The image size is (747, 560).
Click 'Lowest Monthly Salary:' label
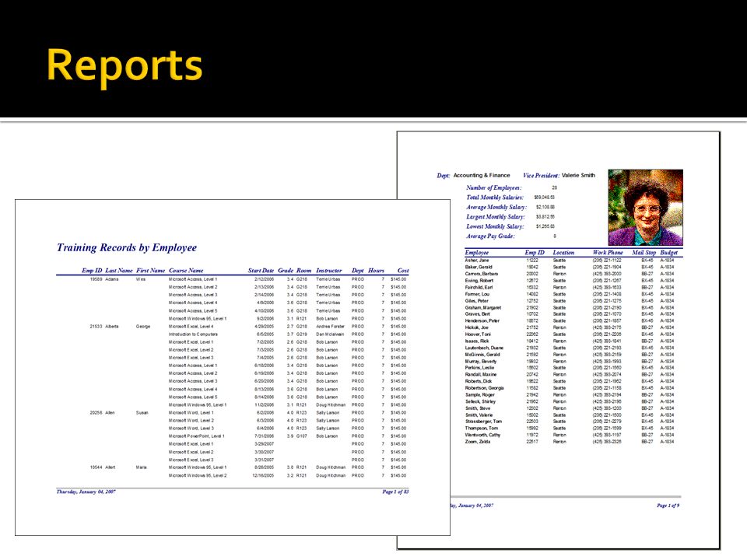pyautogui.click(x=495, y=226)
